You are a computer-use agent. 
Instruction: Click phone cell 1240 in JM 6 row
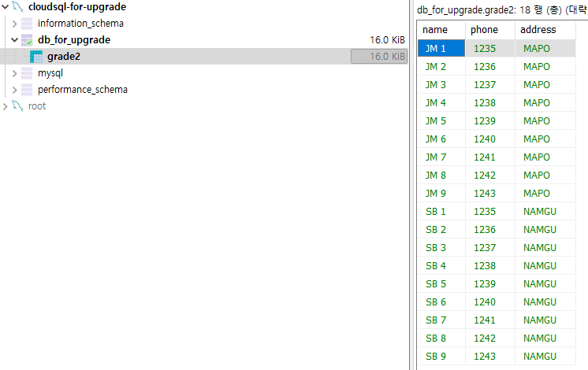point(490,139)
